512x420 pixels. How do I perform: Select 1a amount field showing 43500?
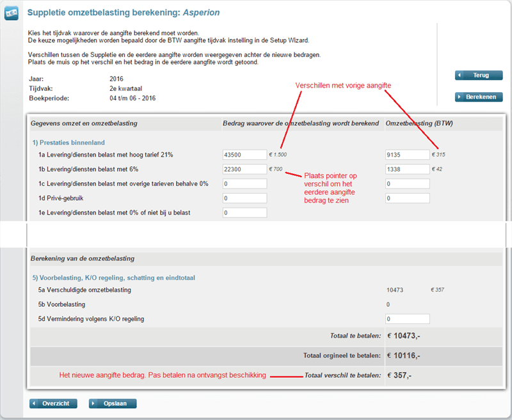click(x=244, y=155)
